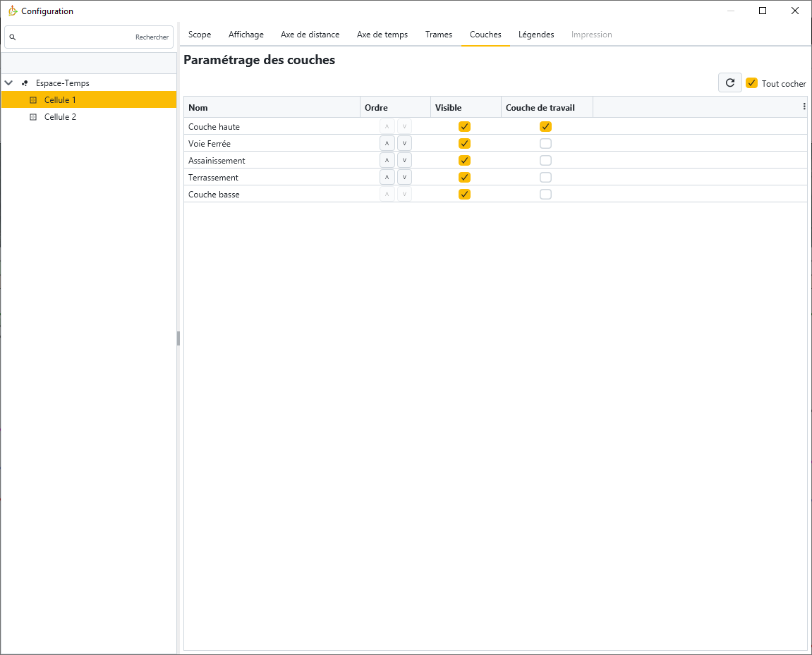Collapse the Espace-Temps tree node

tap(8, 83)
